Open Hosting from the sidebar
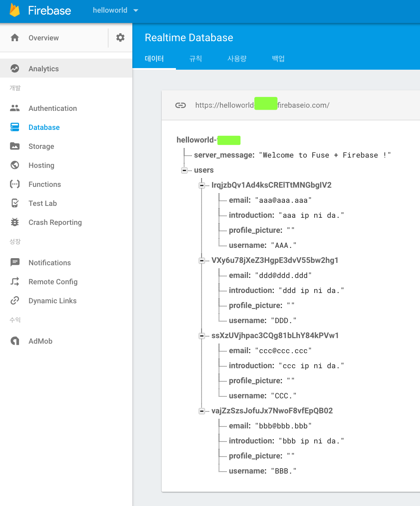 tap(41, 165)
